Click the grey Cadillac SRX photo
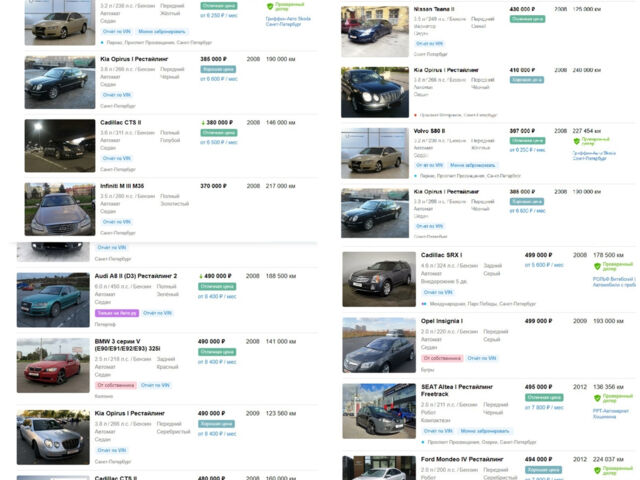The image size is (640, 480). [x=379, y=280]
